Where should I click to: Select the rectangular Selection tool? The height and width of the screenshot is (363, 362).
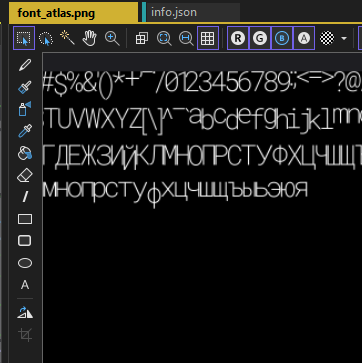(24, 38)
